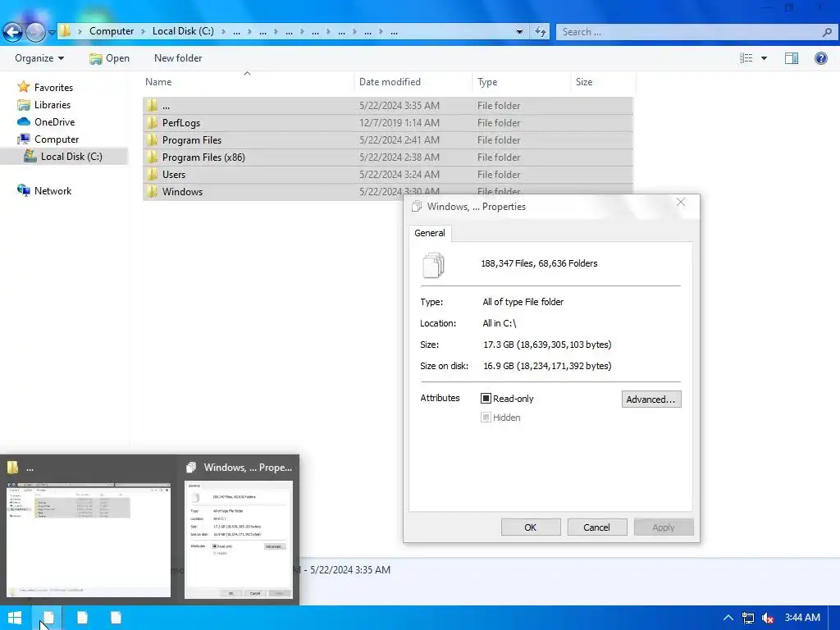Image resolution: width=840 pixels, height=630 pixels.
Task: Open the Organize menu
Action: pyautogui.click(x=39, y=58)
